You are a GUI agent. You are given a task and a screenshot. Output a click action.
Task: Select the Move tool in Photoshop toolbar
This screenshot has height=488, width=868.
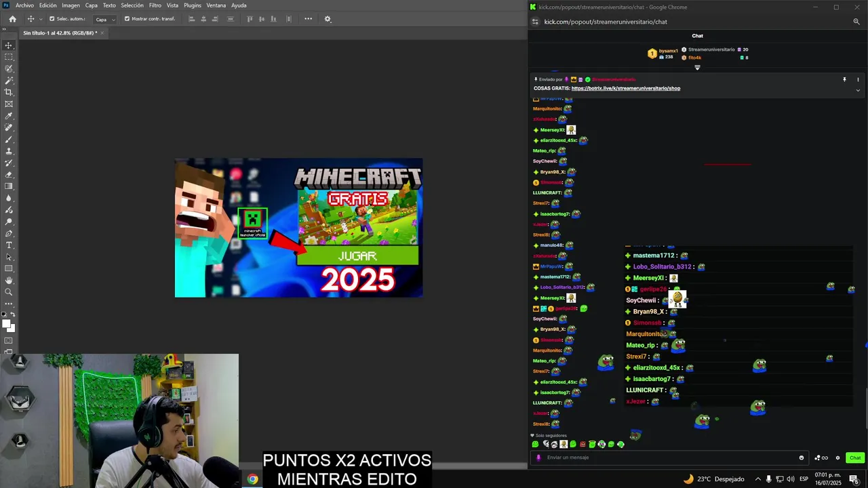coord(9,45)
